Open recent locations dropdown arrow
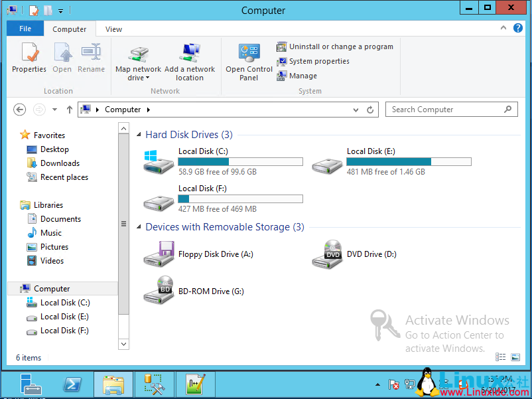The height and width of the screenshot is (399, 532). coord(54,110)
